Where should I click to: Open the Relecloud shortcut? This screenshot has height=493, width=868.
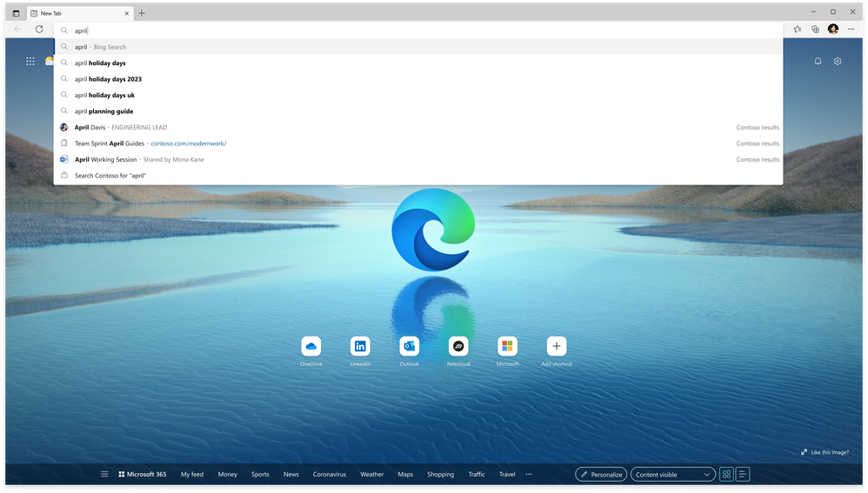click(458, 346)
